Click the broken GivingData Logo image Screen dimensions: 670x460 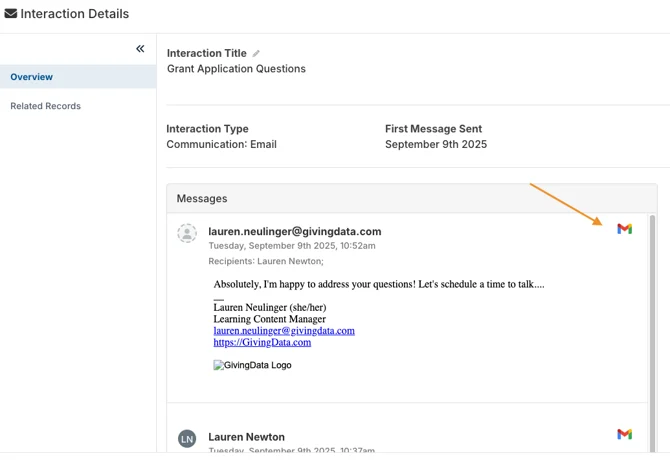252,365
